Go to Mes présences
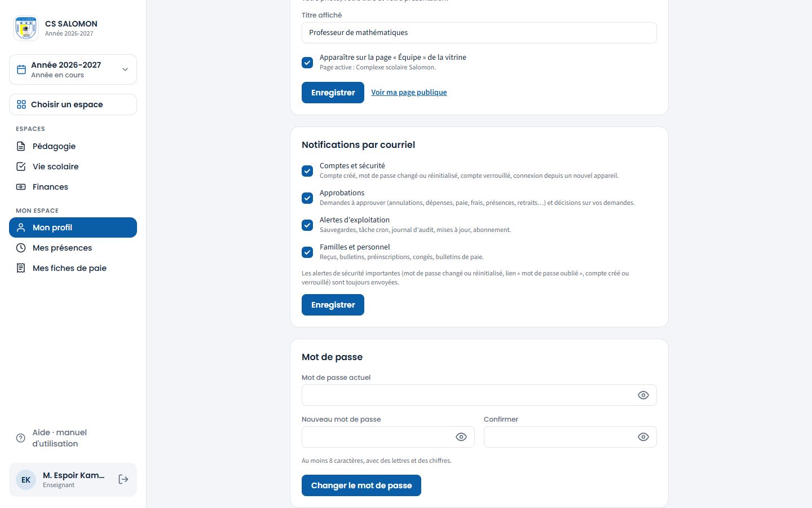 click(73, 248)
